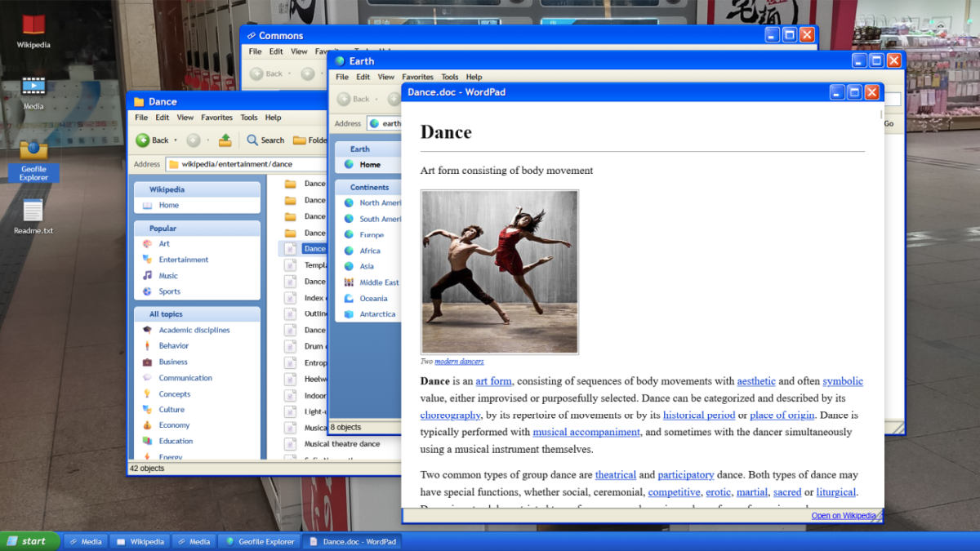
Task: Click Back in the Earth window
Action: pyautogui.click(x=354, y=100)
